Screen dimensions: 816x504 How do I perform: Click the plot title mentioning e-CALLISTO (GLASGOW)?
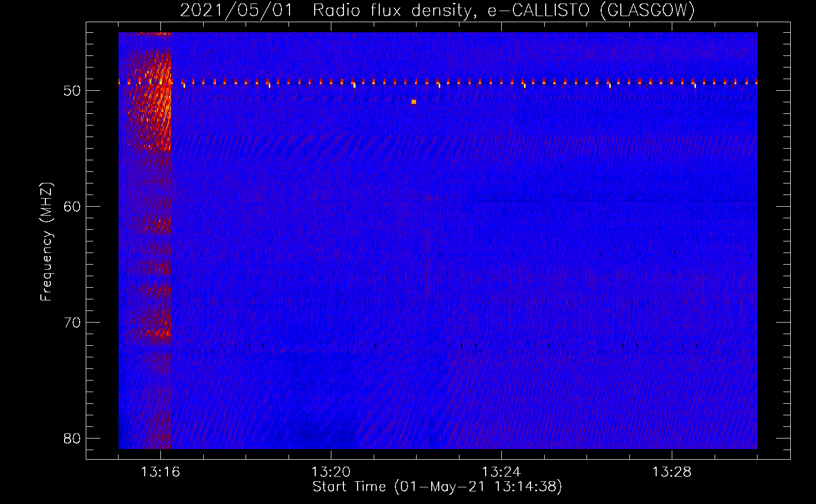point(437,10)
